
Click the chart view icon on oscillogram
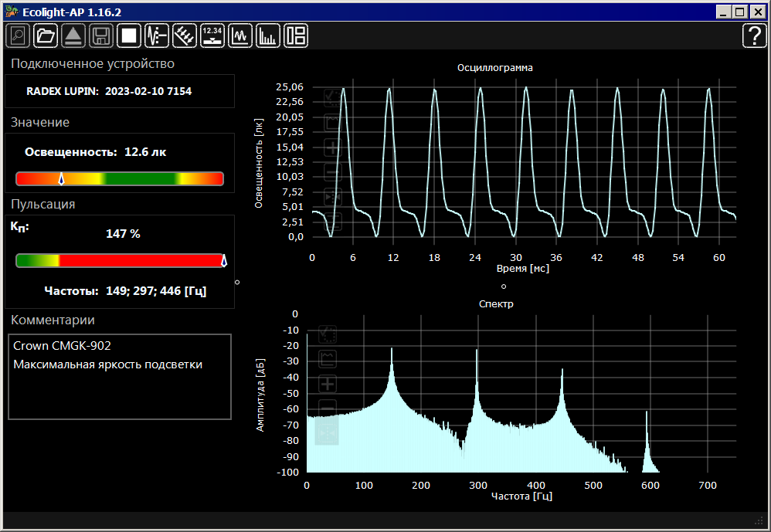(332, 122)
